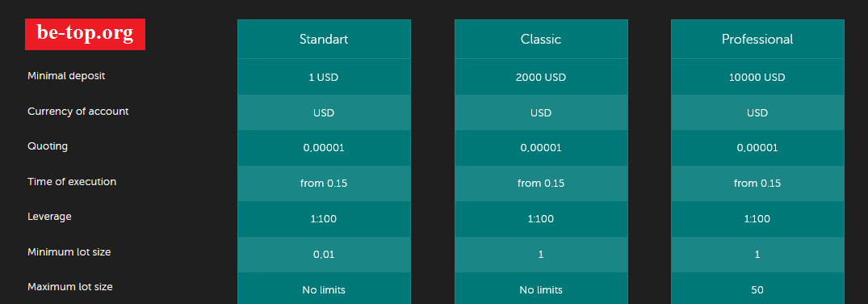Click the Maximum lot size label
This screenshot has height=304, width=868.
70,287
